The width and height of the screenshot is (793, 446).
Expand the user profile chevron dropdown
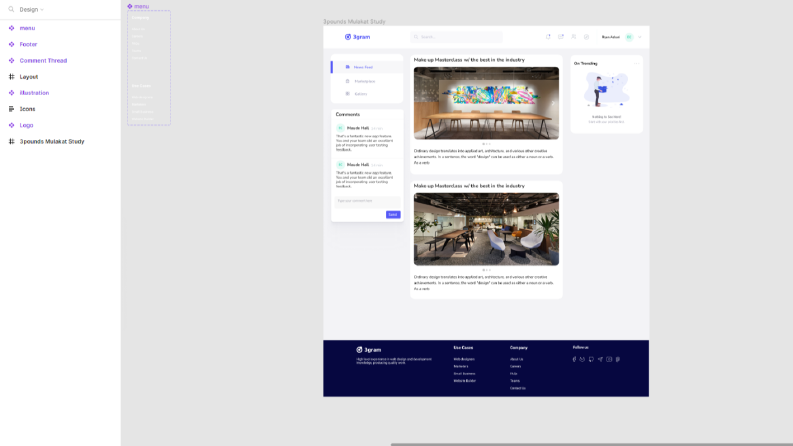640,37
